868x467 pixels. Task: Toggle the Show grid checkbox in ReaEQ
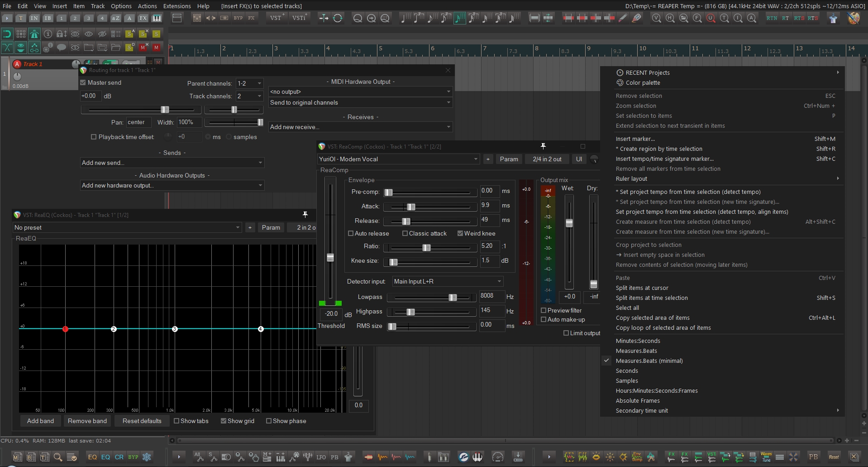point(224,421)
